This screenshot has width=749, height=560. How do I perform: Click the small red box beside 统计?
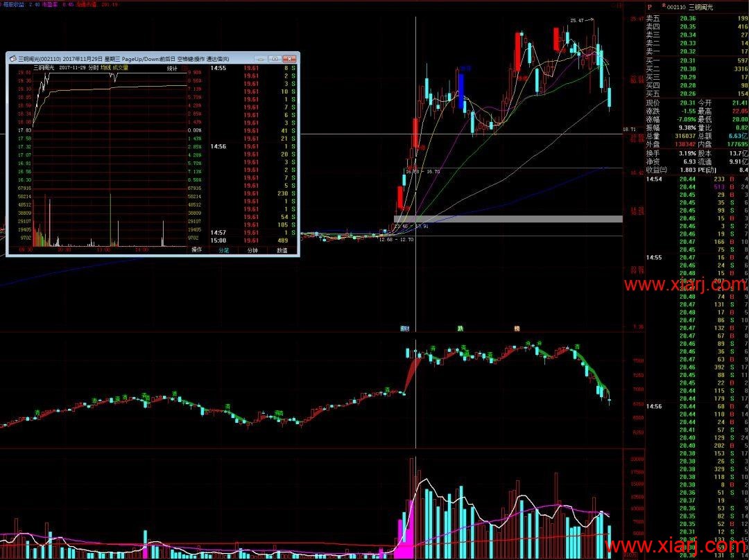[x=183, y=69]
